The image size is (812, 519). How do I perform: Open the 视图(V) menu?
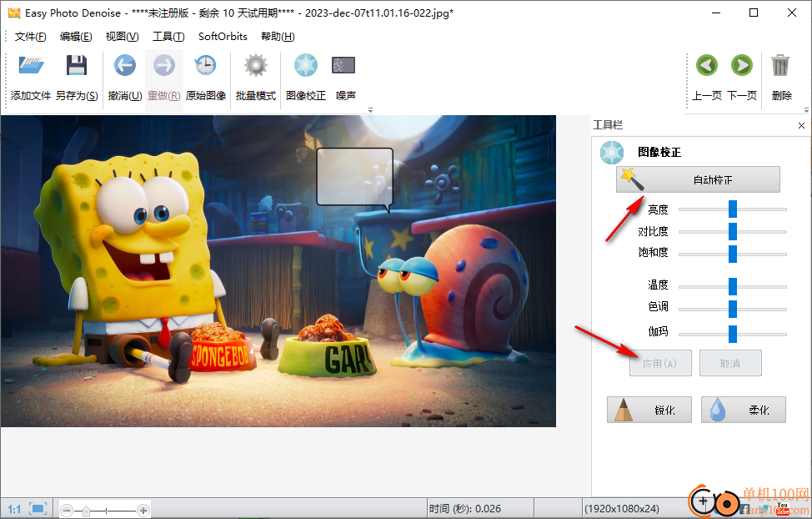pyautogui.click(x=123, y=36)
